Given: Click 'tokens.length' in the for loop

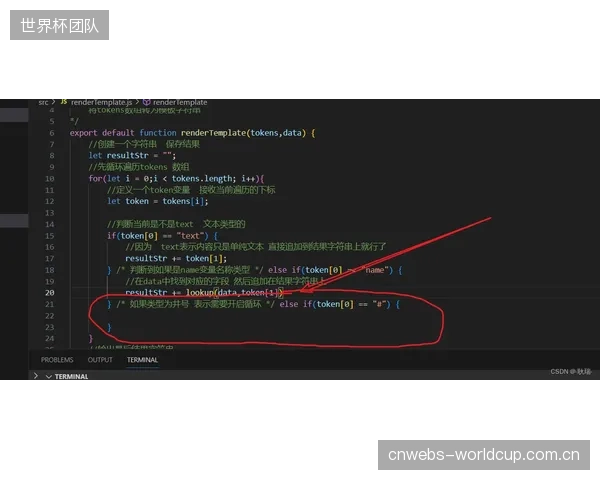Looking at the screenshot, I should point(202,178).
